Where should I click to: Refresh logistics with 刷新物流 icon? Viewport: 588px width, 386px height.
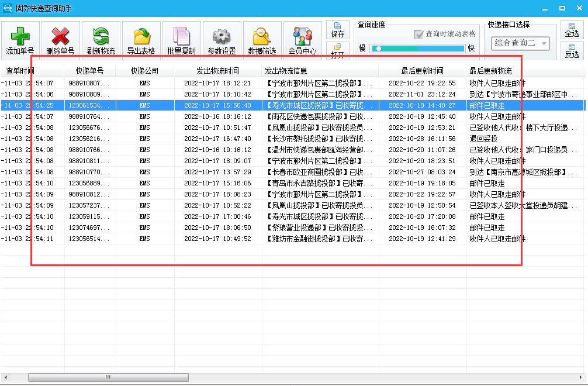pyautogui.click(x=101, y=36)
